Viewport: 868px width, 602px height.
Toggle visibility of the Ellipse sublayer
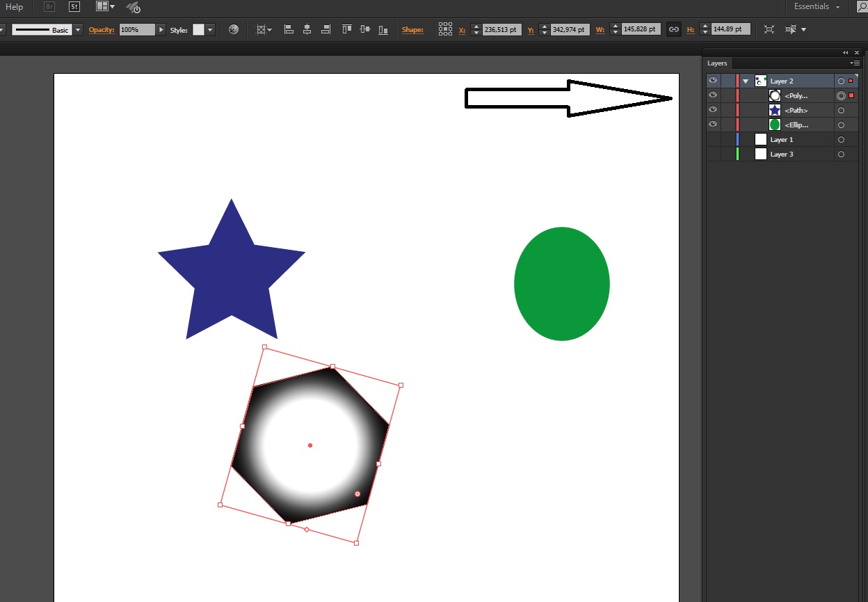pyautogui.click(x=713, y=125)
